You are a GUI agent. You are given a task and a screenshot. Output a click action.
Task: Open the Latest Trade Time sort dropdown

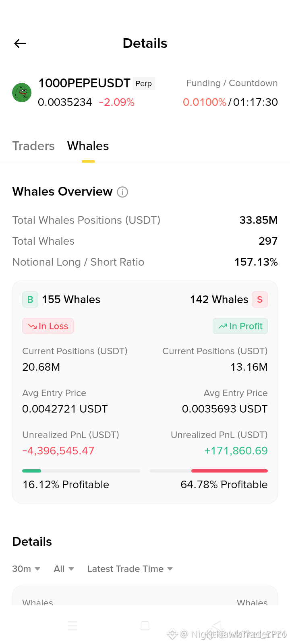[130, 569]
